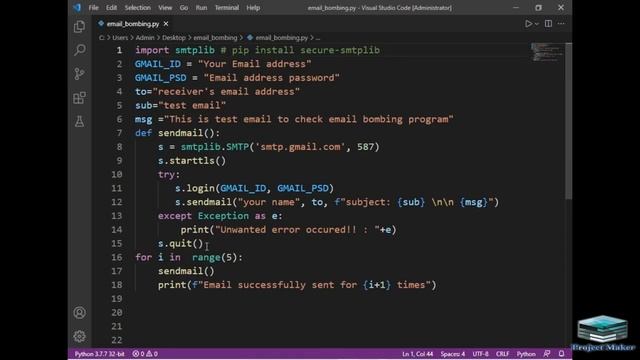Viewport: 640px width, 360px height.
Task: Open the notifications bell icon
Action: click(x=562, y=354)
